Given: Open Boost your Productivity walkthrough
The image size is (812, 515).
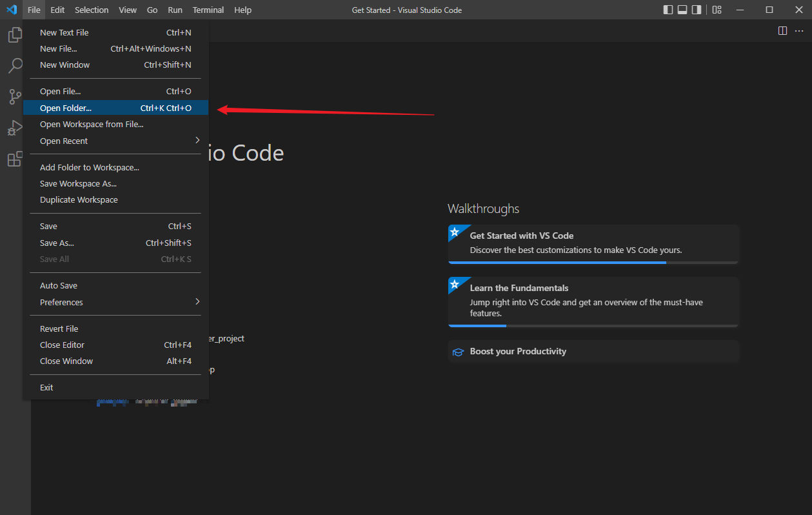Looking at the screenshot, I should pyautogui.click(x=593, y=352).
